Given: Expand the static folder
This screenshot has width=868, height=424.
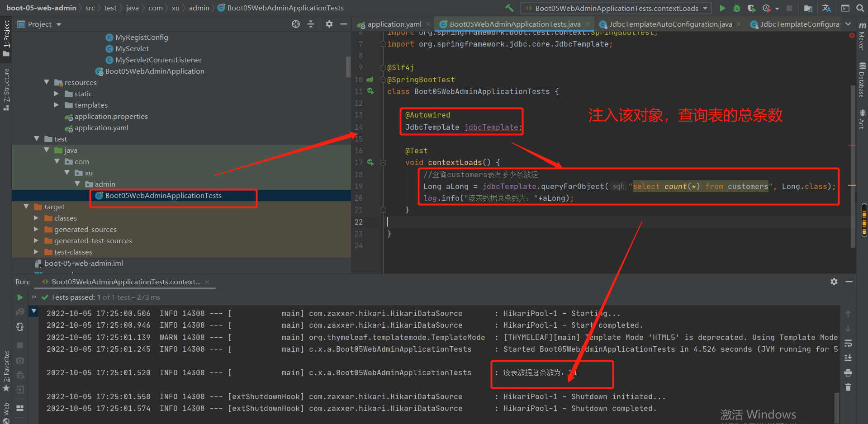Looking at the screenshot, I should coord(57,94).
